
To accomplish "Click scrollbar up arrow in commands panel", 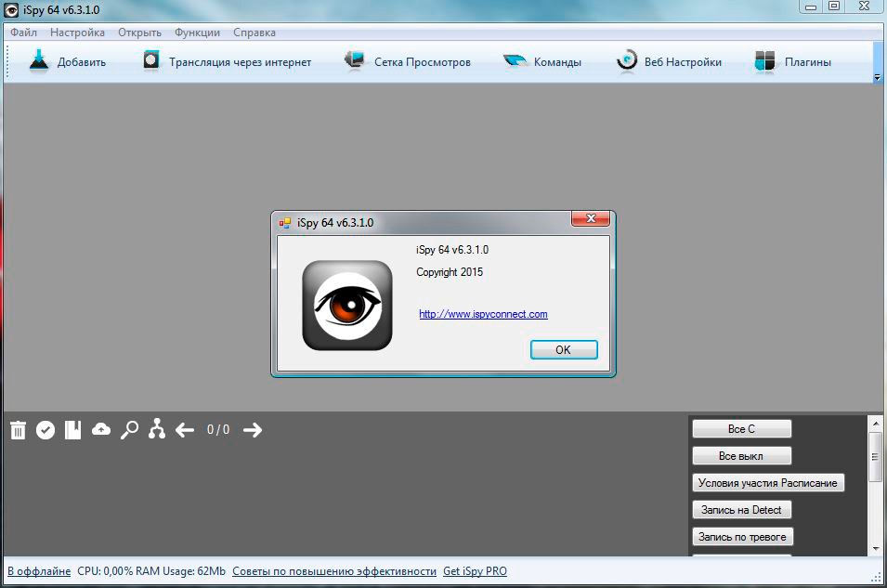I will pyautogui.click(x=875, y=424).
